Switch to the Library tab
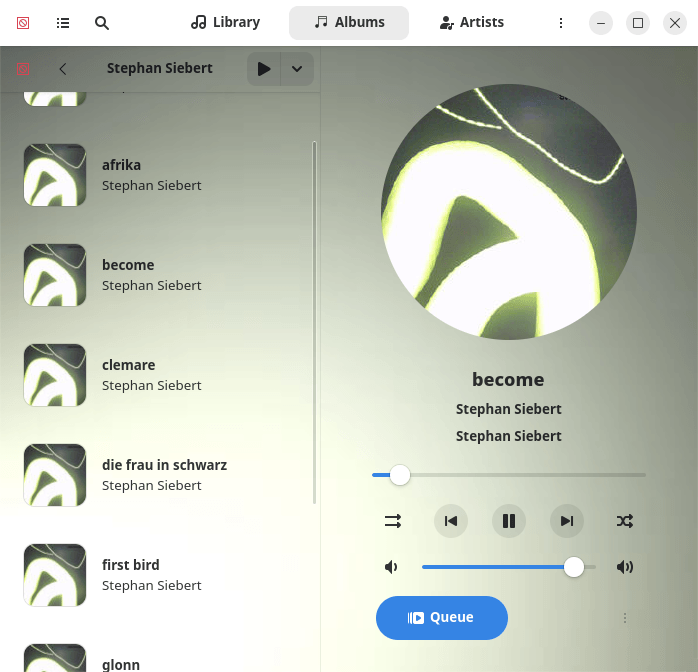 coord(226,22)
